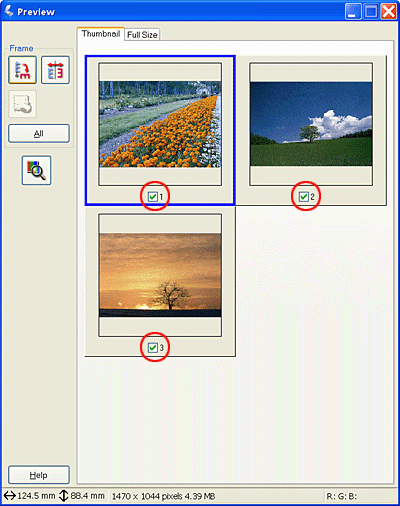Click the All frames button
The width and height of the screenshot is (400, 506).
coord(39,134)
